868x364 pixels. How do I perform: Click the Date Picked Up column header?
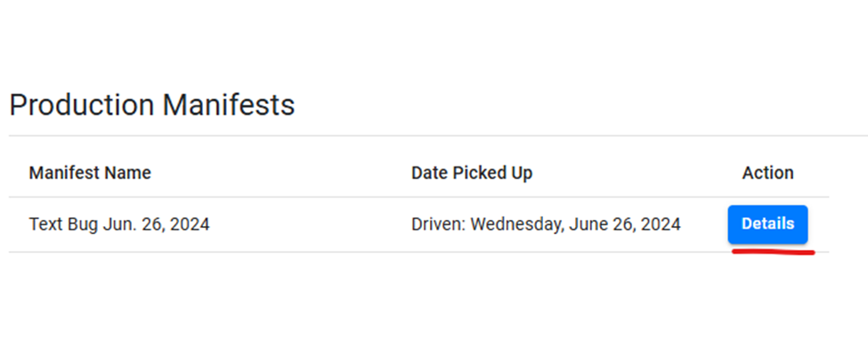click(x=472, y=173)
